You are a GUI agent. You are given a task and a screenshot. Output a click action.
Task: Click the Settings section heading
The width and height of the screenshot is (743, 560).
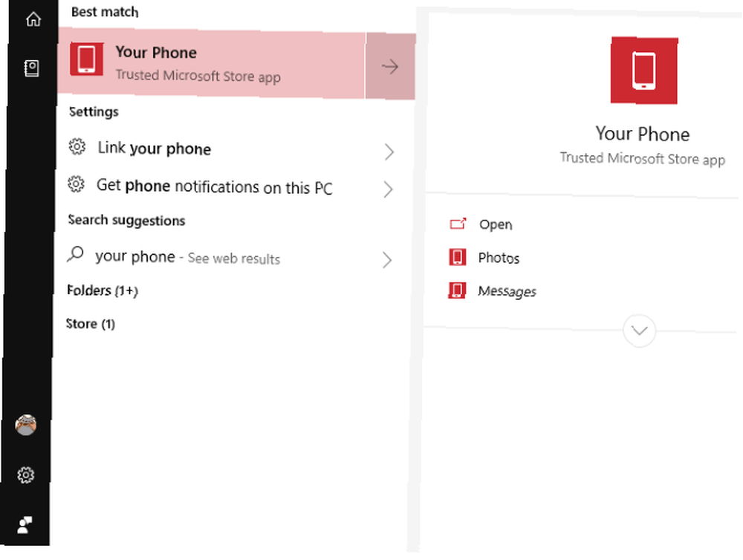point(94,112)
